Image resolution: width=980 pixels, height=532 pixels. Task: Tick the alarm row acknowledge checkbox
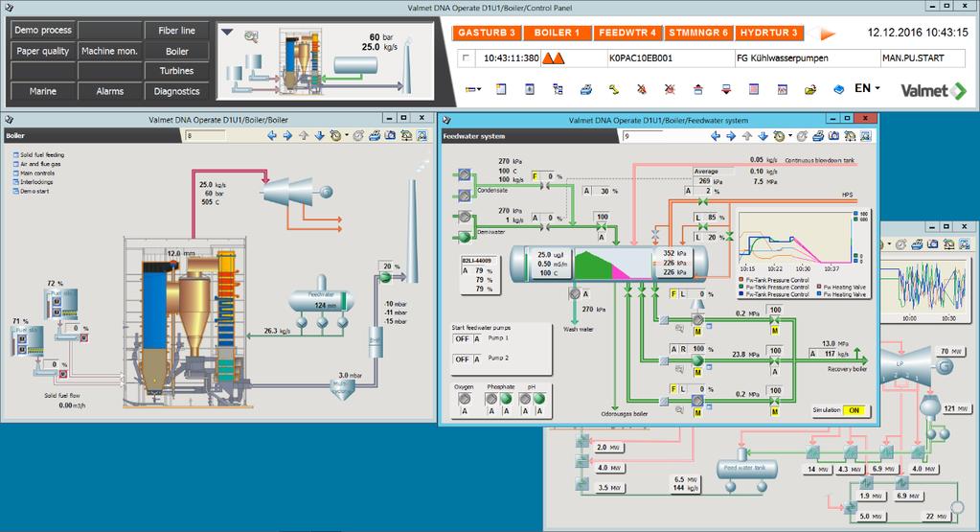point(466,58)
